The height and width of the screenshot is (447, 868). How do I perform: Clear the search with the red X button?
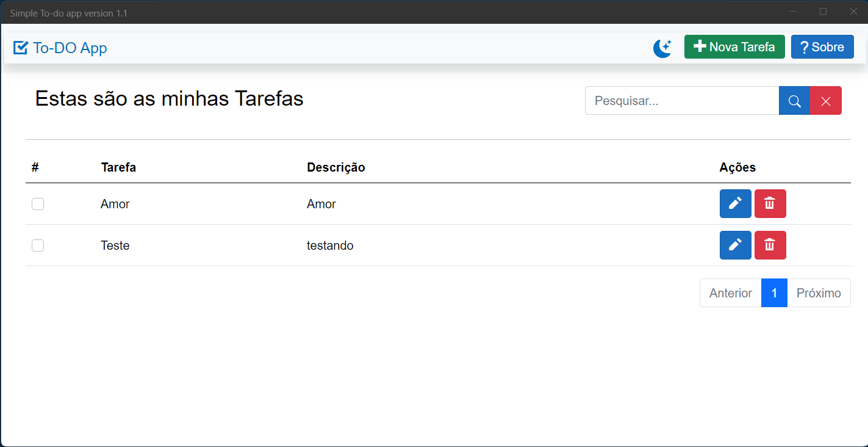(x=825, y=101)
